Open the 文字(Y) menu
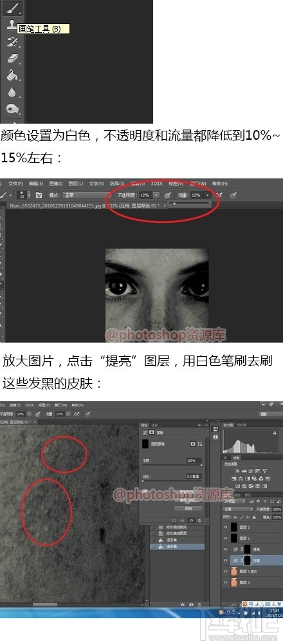 (96, 183)
